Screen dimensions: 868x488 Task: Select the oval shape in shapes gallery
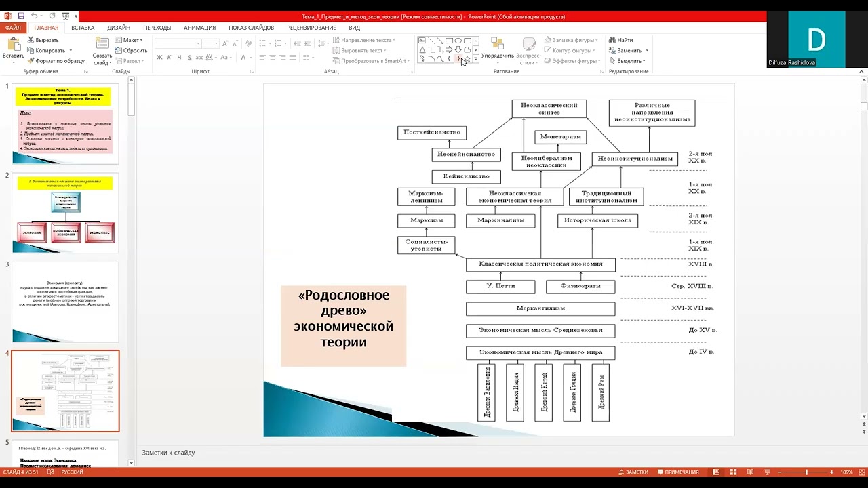tap(458, 41)
